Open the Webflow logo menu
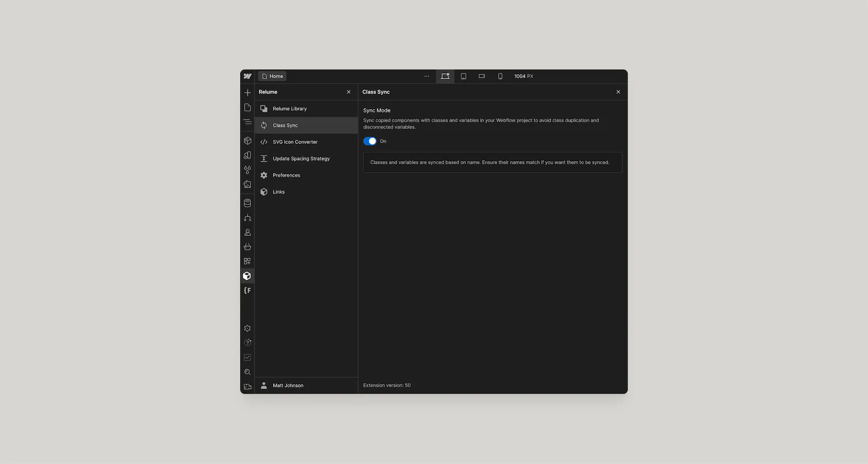Viewport: 868px width, 464px height. tap(247, 77)
